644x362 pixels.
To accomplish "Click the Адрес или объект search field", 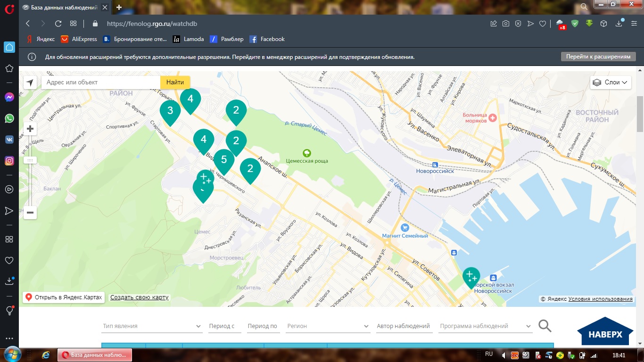I will click(x=101, y=82).
